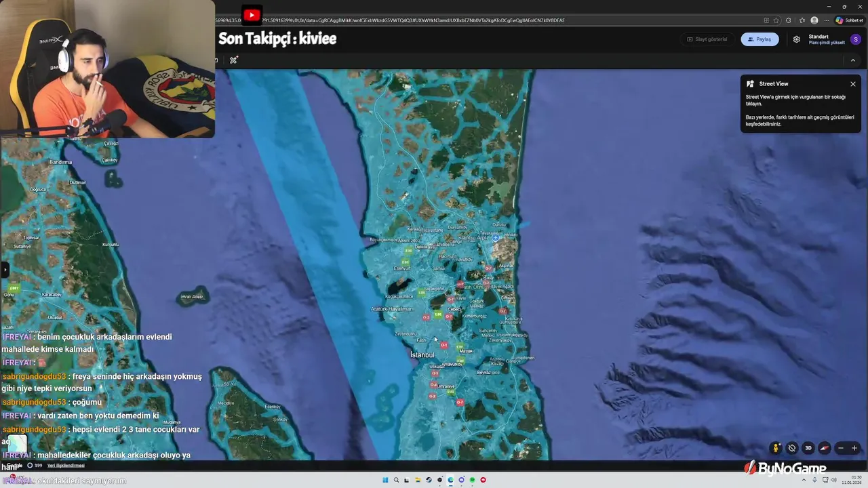Start the Slayt gösterisi slideshow
Image resolution: width=868 pixels, height=488 pixels.
pyautogui.click(x=707, y=39)
